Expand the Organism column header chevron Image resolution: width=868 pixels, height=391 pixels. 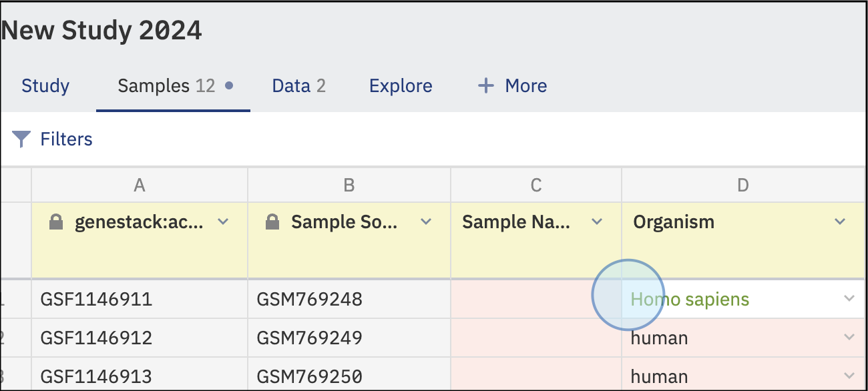pos(841,222)
